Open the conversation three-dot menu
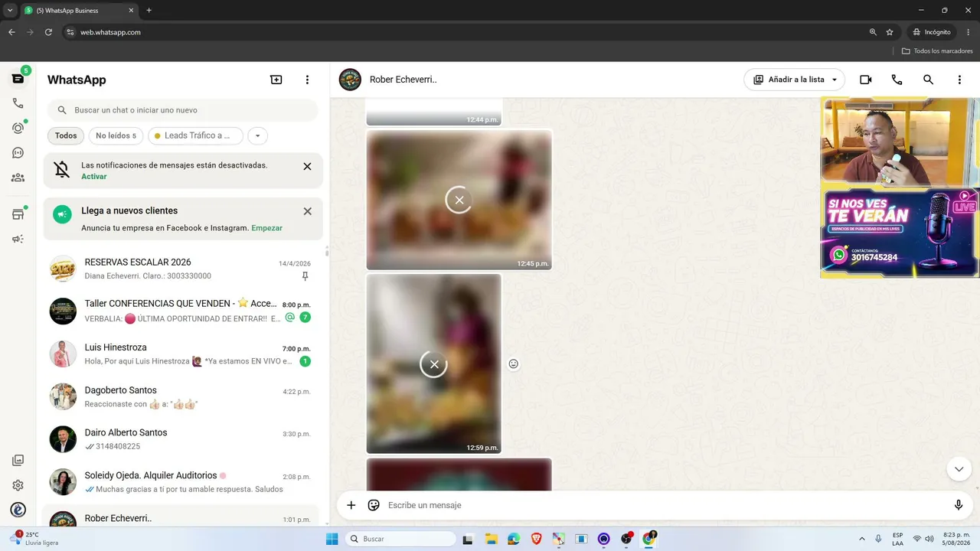 (x=959, y=80)
